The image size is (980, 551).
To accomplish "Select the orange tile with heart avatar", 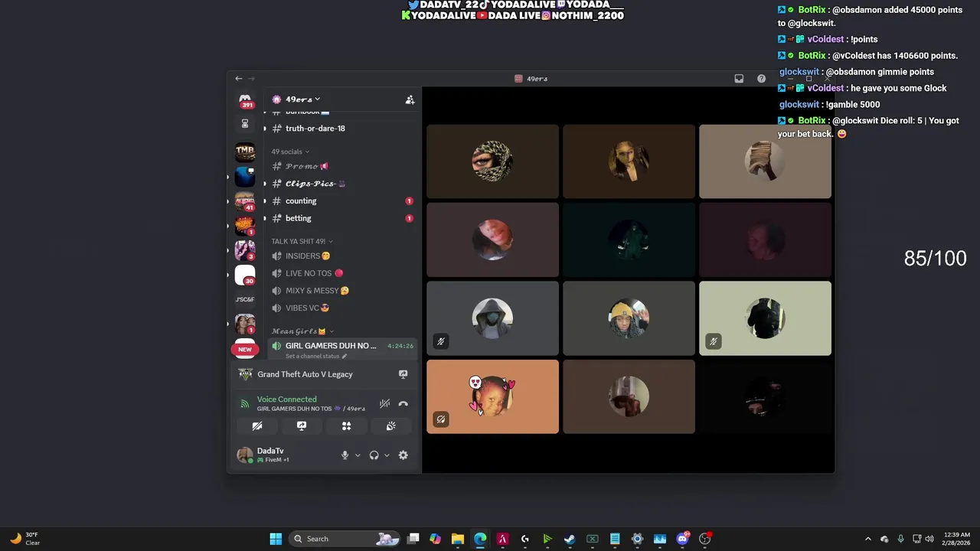I will 492,396.
